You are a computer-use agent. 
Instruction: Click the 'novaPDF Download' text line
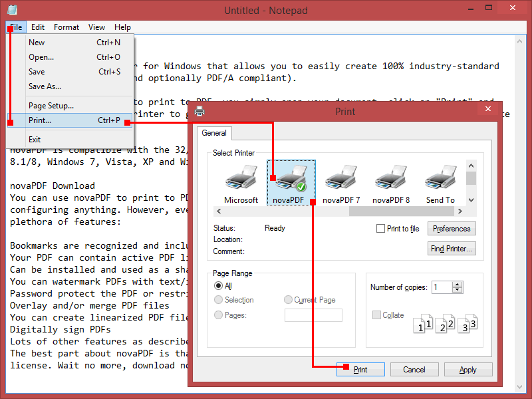point(53,186)
